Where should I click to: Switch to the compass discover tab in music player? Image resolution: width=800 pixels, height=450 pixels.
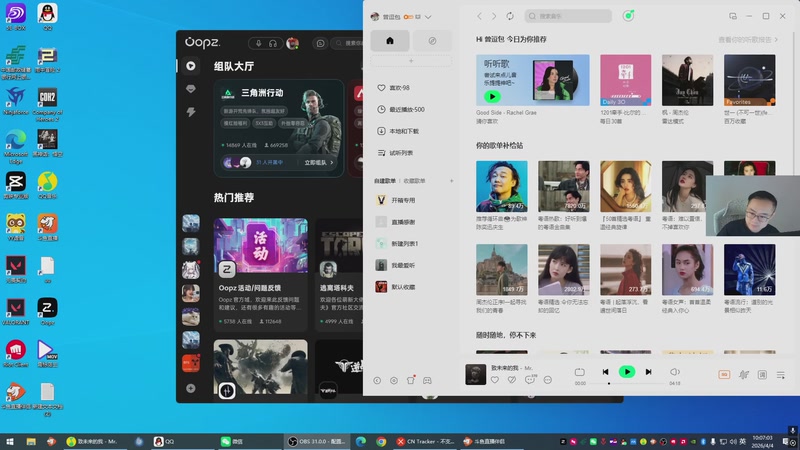coord(432,41)
